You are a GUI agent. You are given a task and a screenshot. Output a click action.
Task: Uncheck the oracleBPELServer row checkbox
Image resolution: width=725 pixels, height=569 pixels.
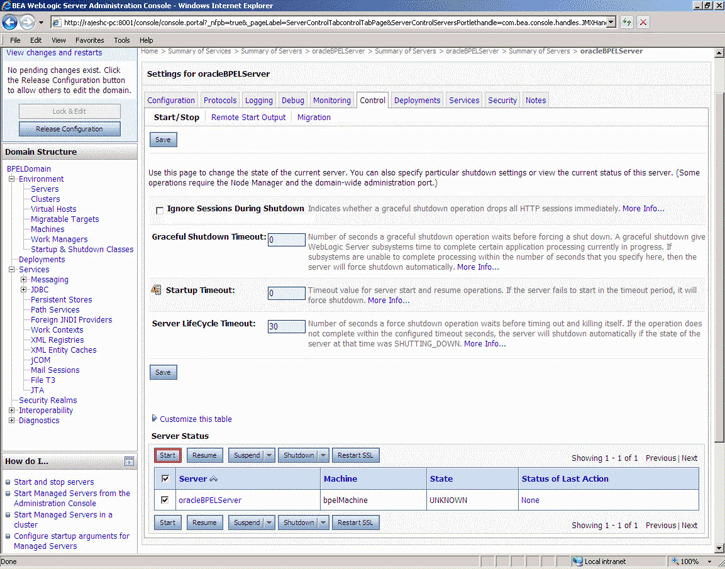click(165, 500)
